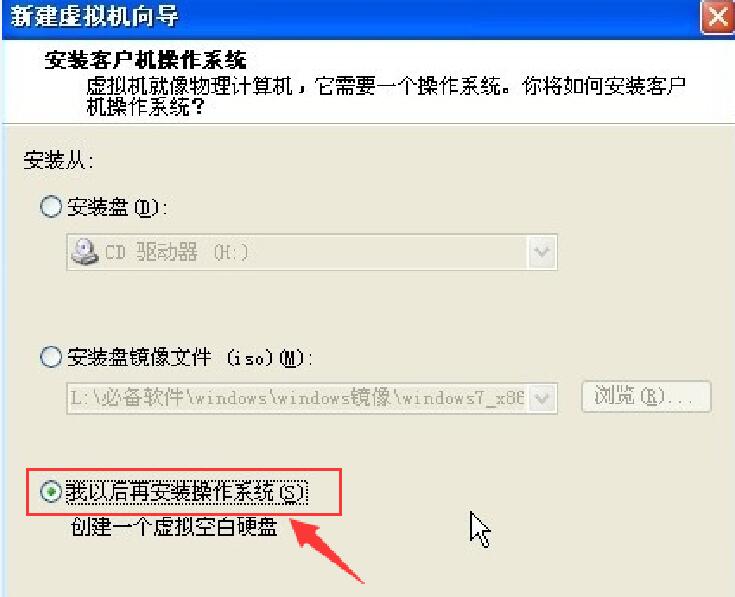Click the 新建虚拟机向导 title bar text
Image resolution: width=735 pixels, height=597 pixels.
click(94, 17)
